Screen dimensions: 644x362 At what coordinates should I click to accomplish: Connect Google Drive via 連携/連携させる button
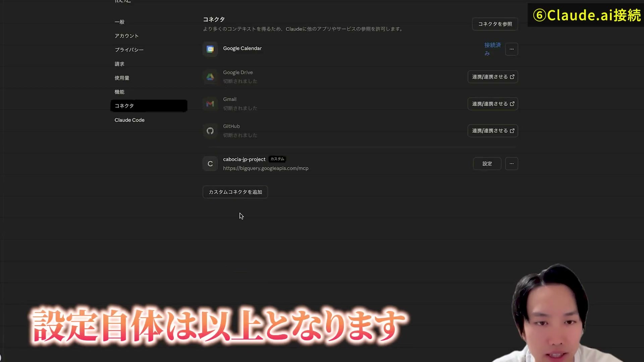(x=493, y=77)
